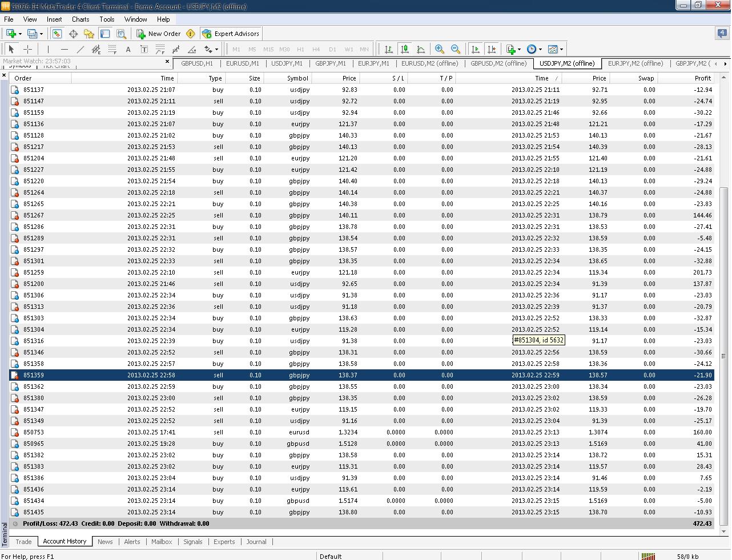Switch chart to Bar Chart mode
Image resolution: width=732 pixels, height=560 pixels.
click(389, 49)
